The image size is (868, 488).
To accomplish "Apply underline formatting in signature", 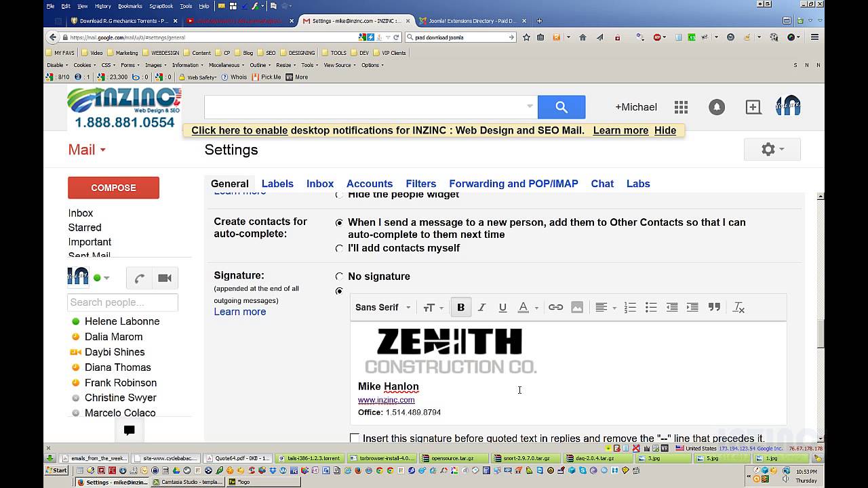I will pyautogui.click(x=502, y=307).
